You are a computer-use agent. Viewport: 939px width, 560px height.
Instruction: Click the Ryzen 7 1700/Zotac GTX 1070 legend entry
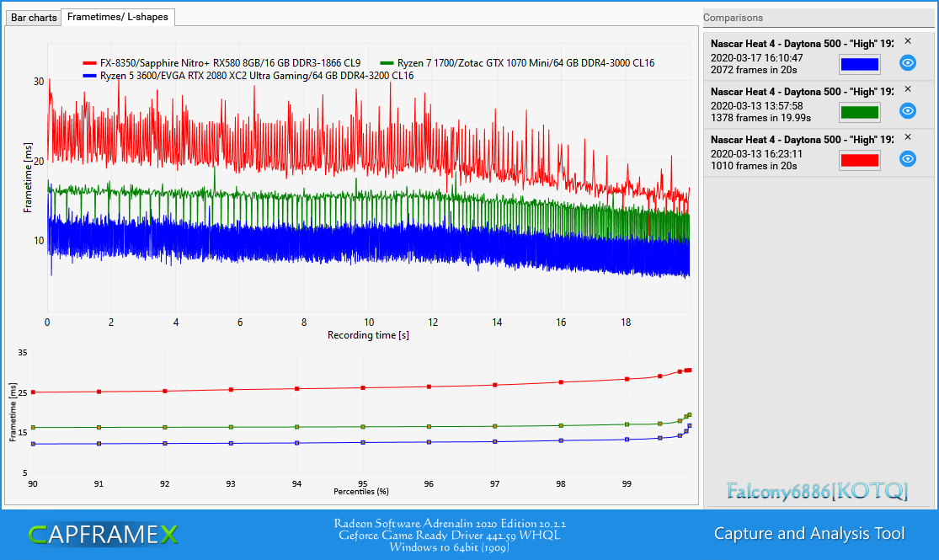517,63
